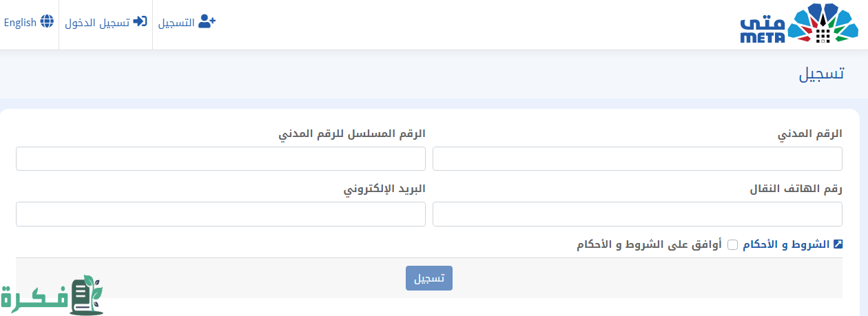Click the globe language icon

pos(47,22)
